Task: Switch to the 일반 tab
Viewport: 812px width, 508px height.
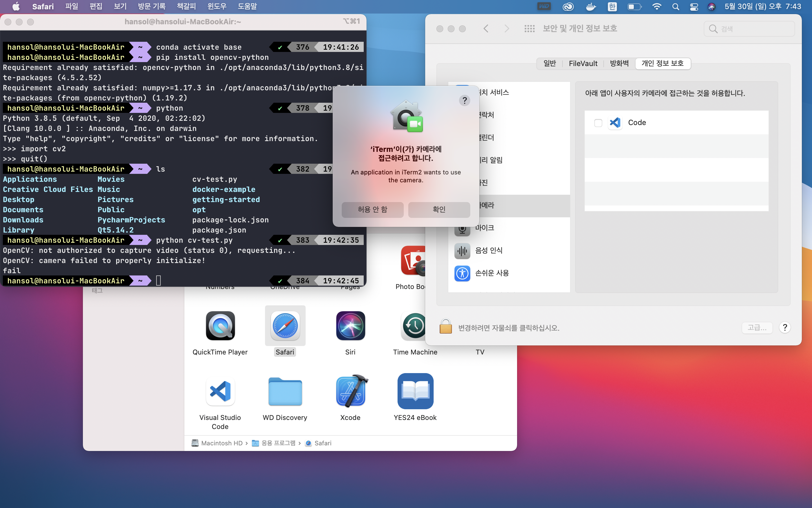Action: click(550, 63)
